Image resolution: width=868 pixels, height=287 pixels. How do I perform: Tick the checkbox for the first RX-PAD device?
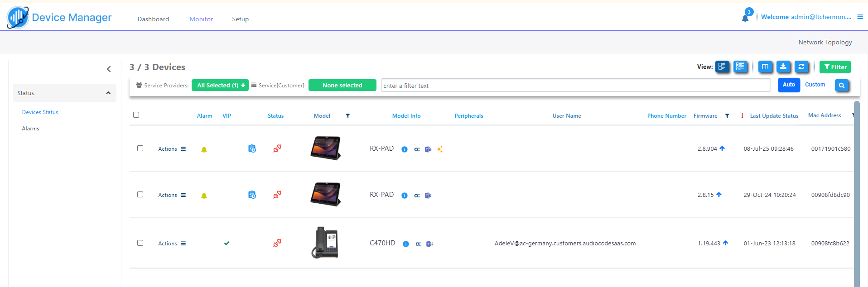pos(140,148)
